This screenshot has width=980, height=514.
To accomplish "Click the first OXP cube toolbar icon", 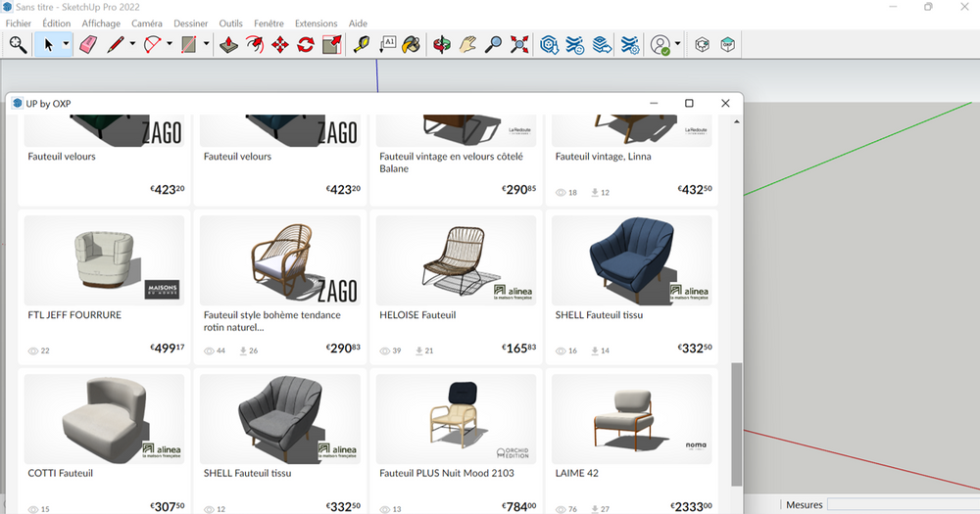I will click(702, 45).
